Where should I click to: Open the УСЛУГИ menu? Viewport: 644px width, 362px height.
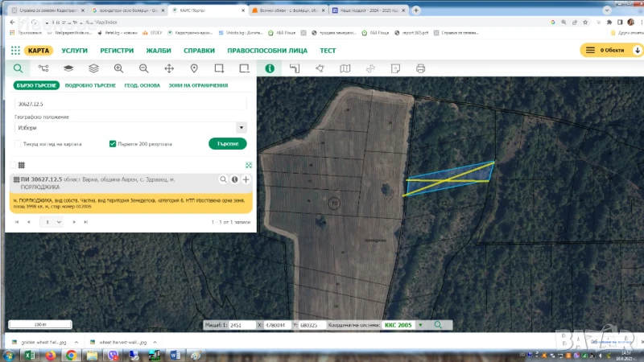[75, 50]
